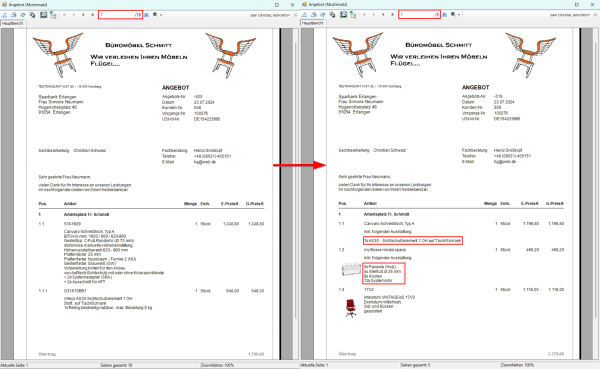
Task: Toggle parameter panel in 18-page viewer
Action: point(44,15)
